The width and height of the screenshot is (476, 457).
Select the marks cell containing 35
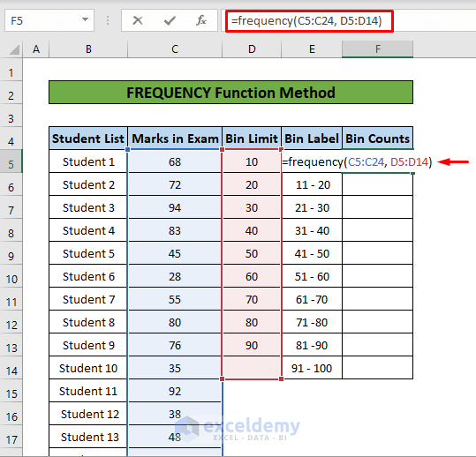point(175,368)
